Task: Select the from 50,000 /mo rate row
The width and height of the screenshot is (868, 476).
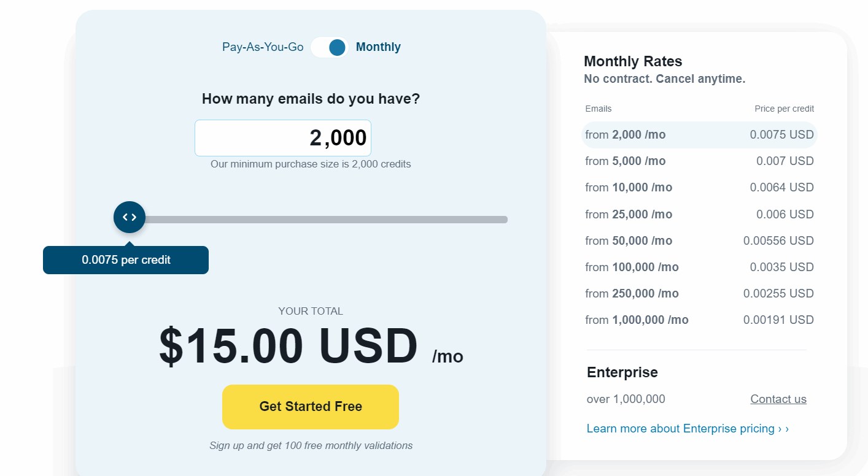Action: click(699, 241)
